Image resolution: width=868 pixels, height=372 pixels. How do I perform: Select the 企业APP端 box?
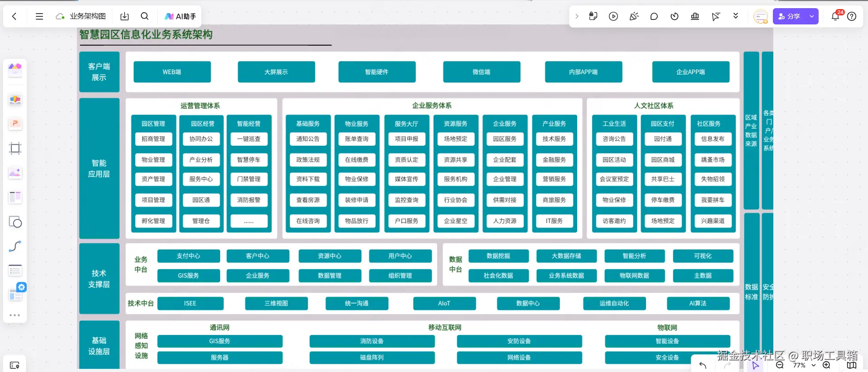pyautogui.click(x=691, y=72)
